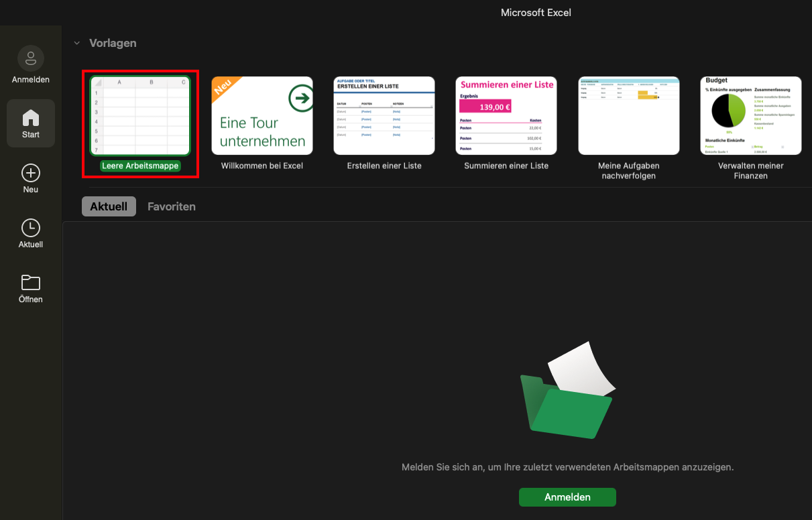Click the Willkommen bei Excel label
The height and width of the screenshot is (520, 812).
point(262,166)
